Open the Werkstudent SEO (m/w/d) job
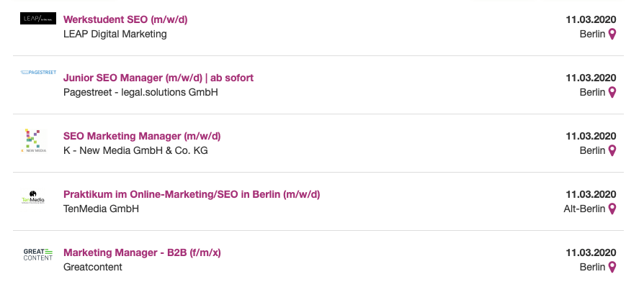 tap(125, 19)
